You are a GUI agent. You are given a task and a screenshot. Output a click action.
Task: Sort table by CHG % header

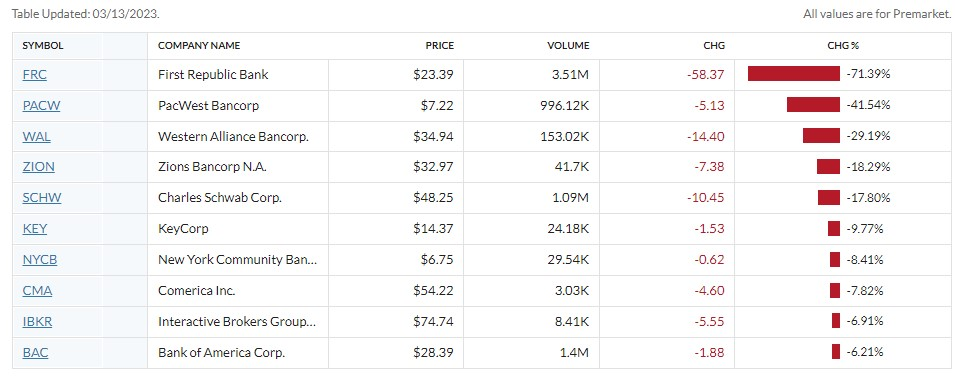[x=843, y=46]
